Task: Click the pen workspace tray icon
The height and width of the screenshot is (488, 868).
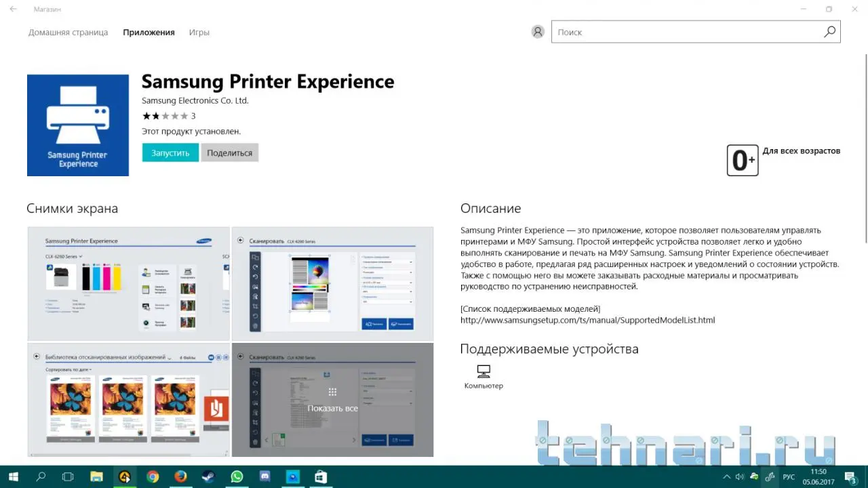Action: (x=770, y=476)
